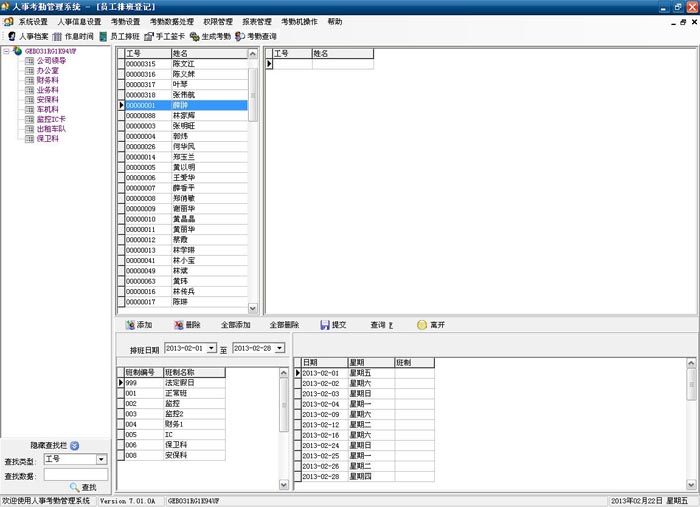Open 人事档案 toolbar icon

tap(27, 36)
